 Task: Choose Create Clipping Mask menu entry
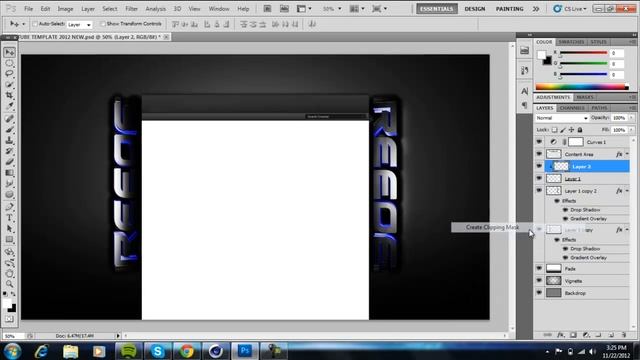click(x=492, y=227)
